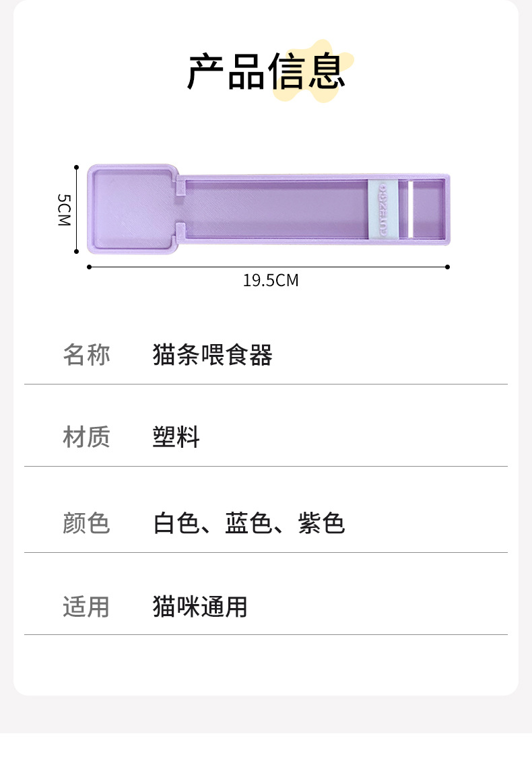This screenshot has height=769, width=532.
Task: Click the narrow white slot on the feeder
Action: point(408,209)
